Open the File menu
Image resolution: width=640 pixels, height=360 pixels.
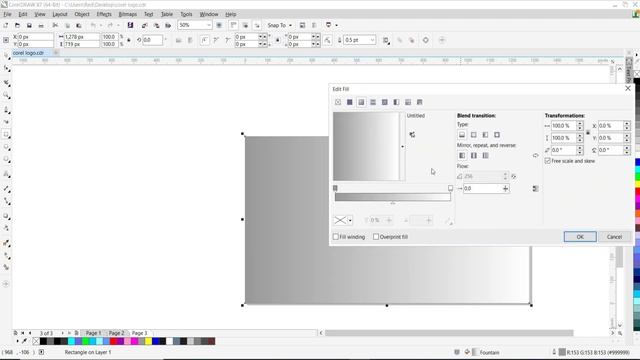tap(7, 14)
